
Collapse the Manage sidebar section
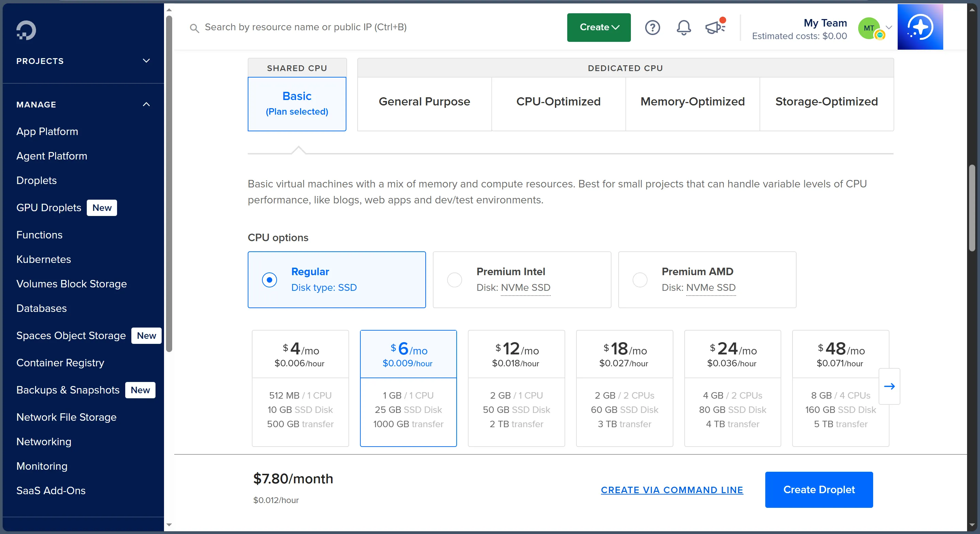pyautogui.click(x=83, y=104)
